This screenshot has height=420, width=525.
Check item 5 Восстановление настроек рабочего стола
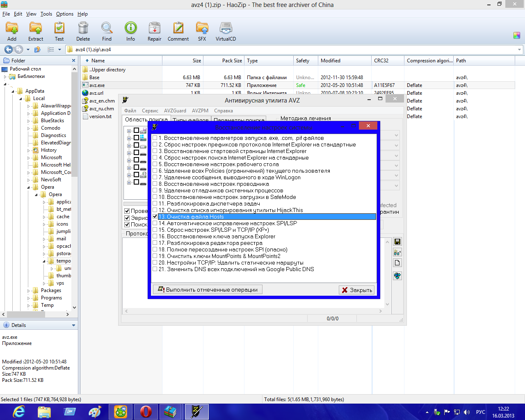(155, 164)
